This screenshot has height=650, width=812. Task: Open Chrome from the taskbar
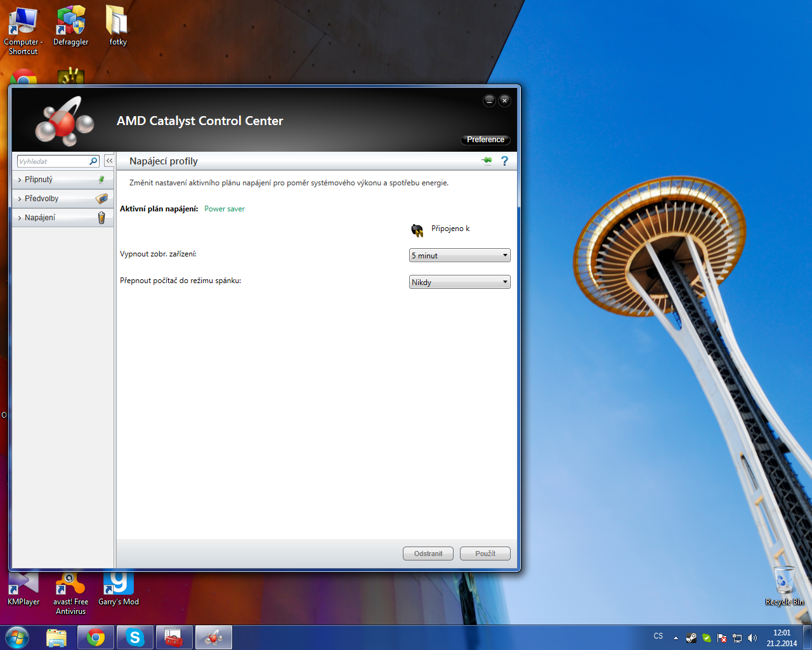(96, 637)
